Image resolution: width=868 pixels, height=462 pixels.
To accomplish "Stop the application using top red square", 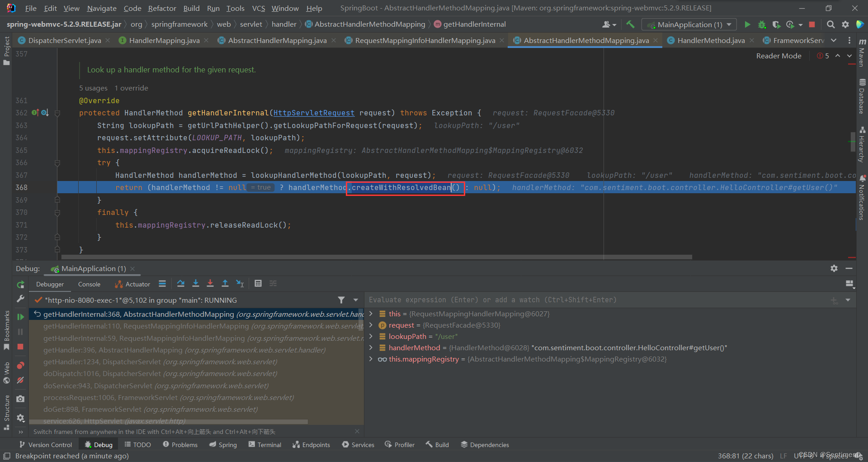I will pos(812,24).
